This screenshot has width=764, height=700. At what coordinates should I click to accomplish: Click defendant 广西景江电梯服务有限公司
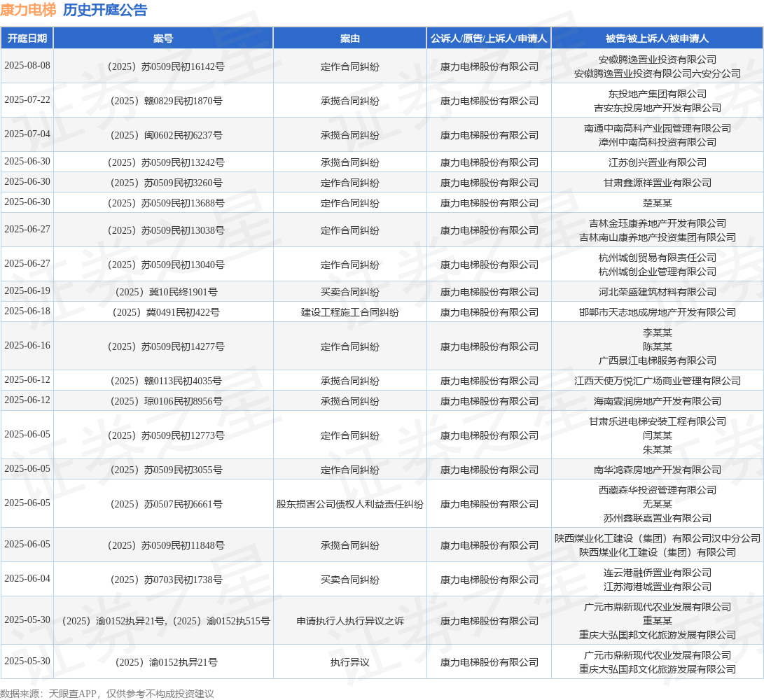click(x=658, y=360)
